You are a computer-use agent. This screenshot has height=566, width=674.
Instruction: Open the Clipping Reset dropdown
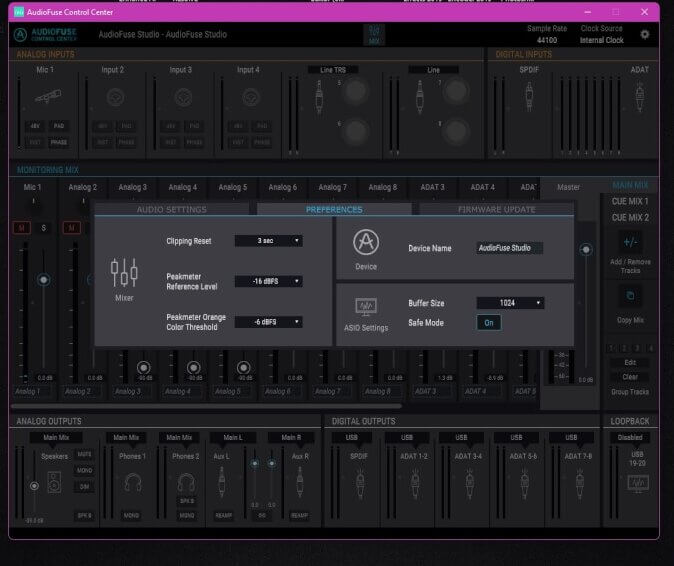tap(269, 241)
